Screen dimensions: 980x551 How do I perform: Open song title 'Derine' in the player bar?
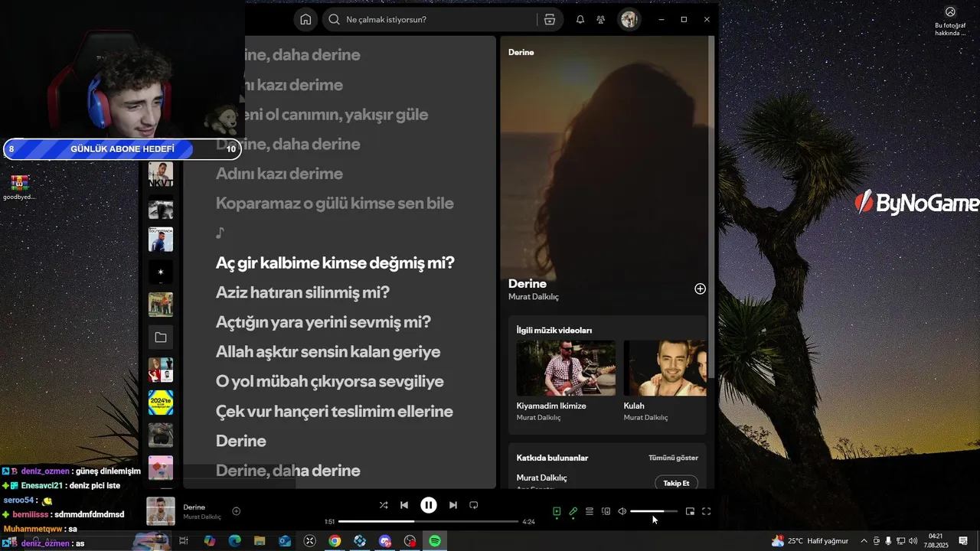[194, 507]
